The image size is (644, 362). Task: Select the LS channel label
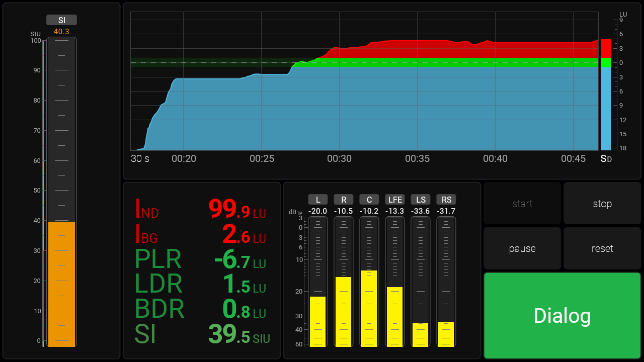(421, 200)
